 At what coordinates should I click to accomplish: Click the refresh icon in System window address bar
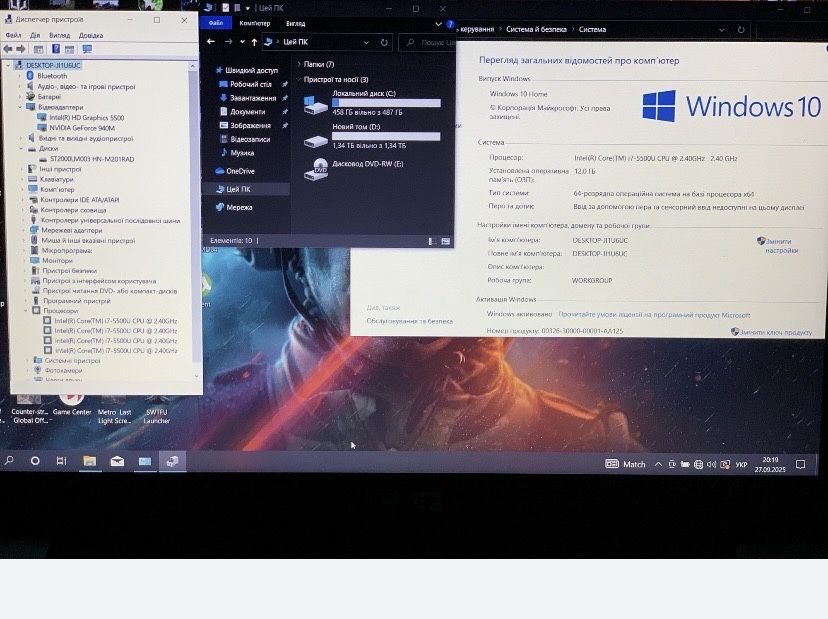tap(741, 30)
